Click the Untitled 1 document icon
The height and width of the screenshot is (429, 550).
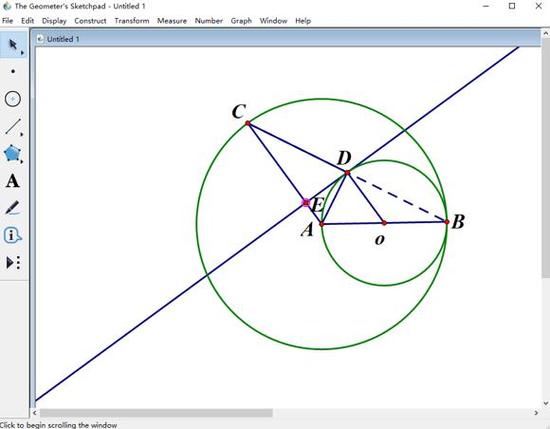(40, 39)
